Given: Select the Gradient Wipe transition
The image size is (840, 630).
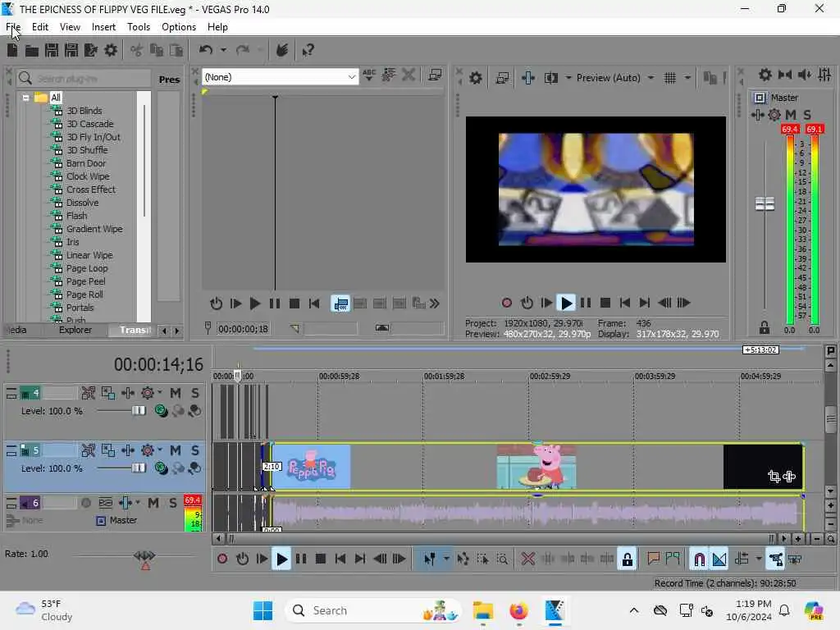Looking at the screenshot, I should 94,230.
